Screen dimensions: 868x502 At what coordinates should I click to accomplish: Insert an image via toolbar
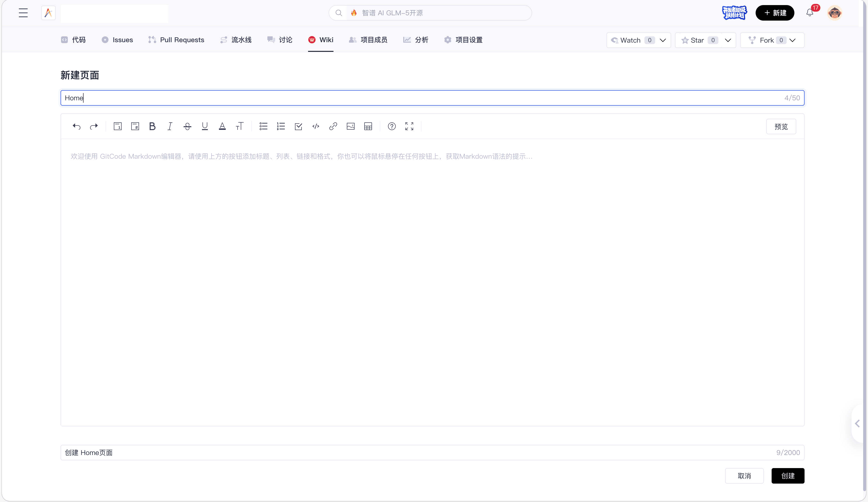351,126
